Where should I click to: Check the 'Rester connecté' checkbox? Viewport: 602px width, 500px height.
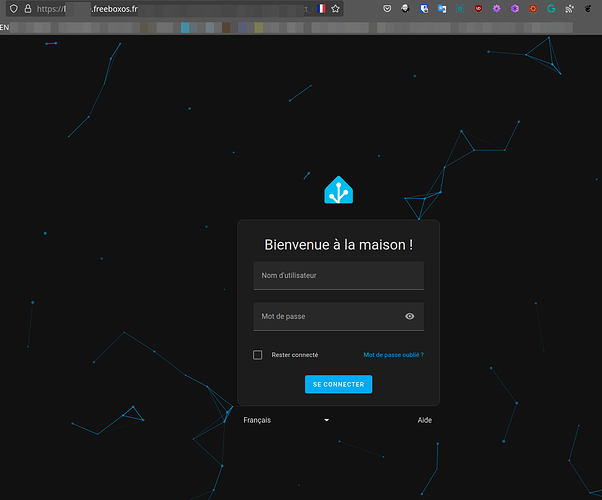click(258, 355)
